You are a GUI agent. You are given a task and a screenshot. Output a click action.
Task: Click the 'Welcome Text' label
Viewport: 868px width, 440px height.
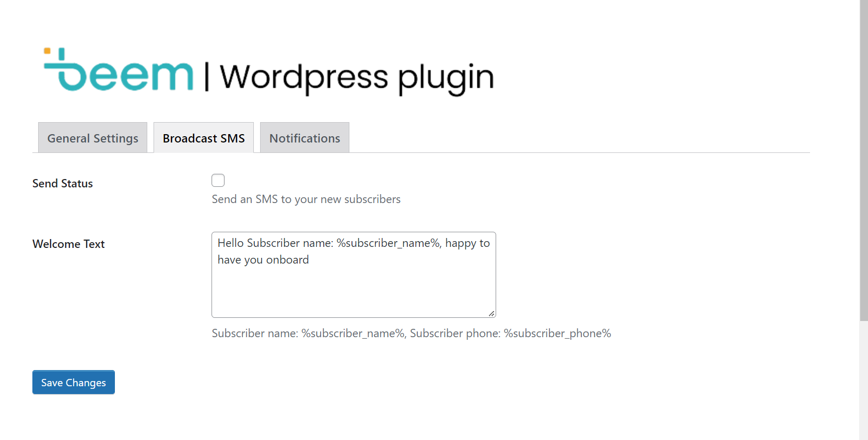(68, 244)
